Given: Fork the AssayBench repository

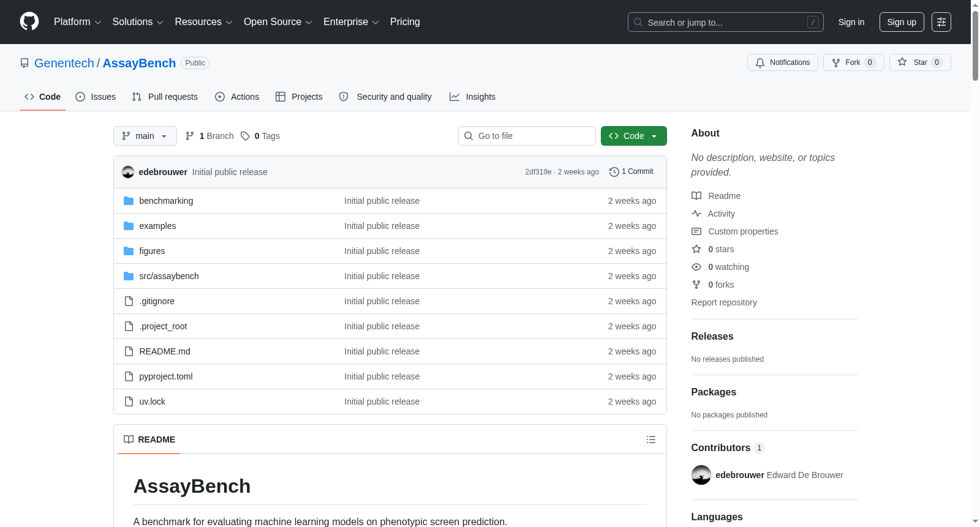Looking at the screenshot, I should 854,62.
